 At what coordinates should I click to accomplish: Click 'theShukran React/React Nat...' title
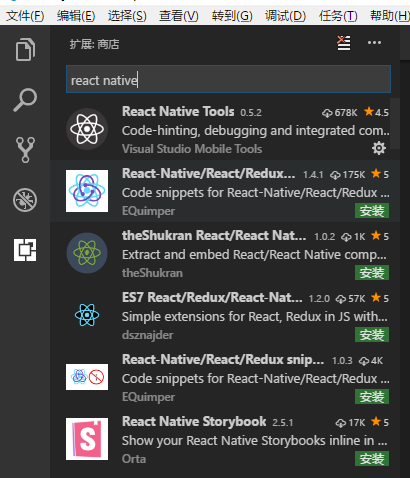(x=214, y=235)
